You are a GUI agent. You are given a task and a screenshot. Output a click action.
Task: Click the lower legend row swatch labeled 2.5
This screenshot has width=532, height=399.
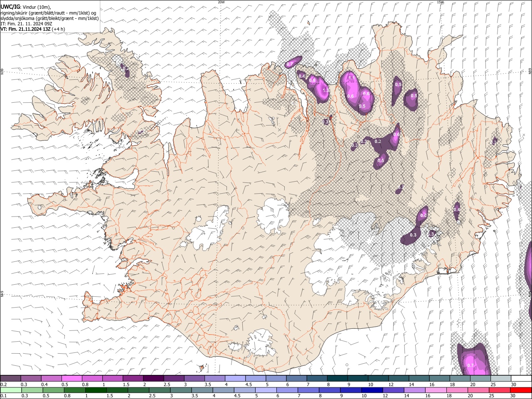[160, 390]
